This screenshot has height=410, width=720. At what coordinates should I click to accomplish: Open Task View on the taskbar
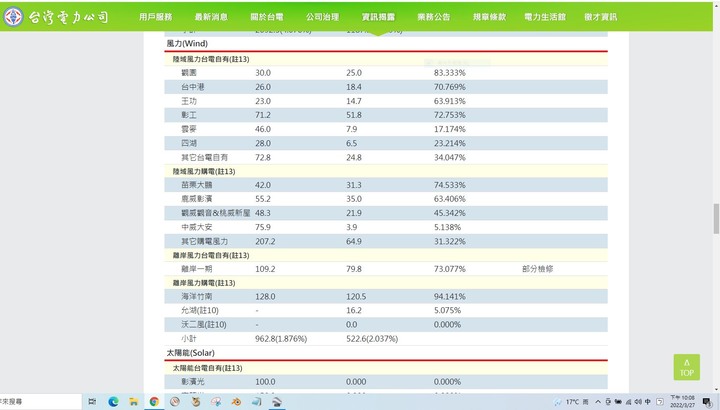pyautogui.click(x=92, y=402)
